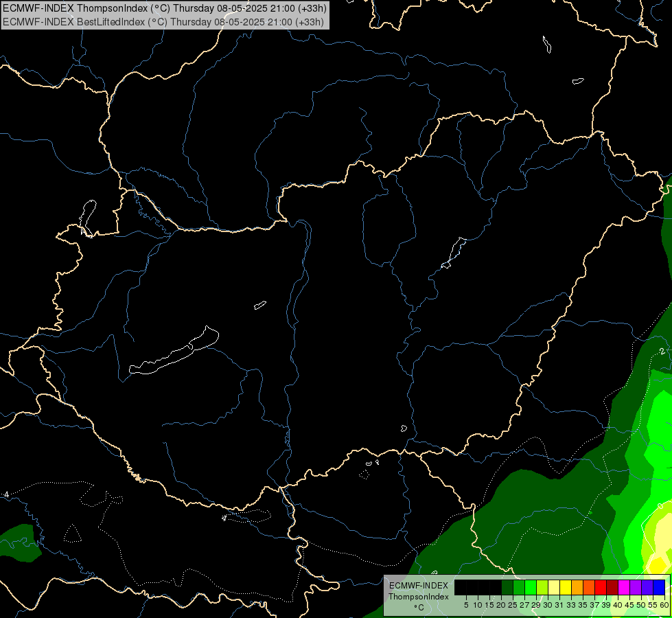
Task: Click the legend tick value "27"
Action: pos(524,605)
